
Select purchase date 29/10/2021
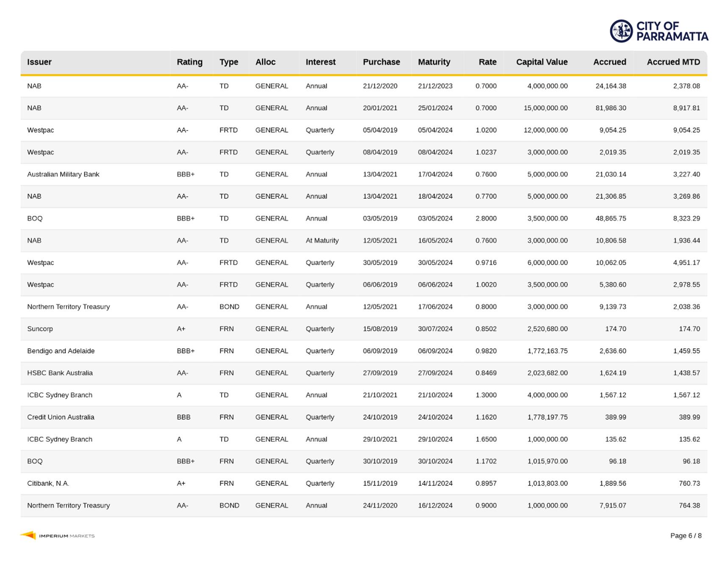(x=380, y=439)
